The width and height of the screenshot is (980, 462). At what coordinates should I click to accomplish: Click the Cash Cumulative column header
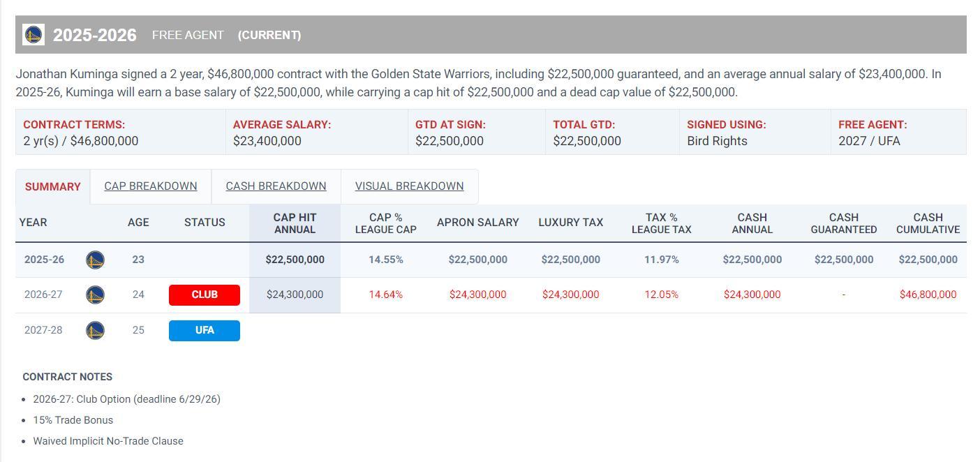928,223
